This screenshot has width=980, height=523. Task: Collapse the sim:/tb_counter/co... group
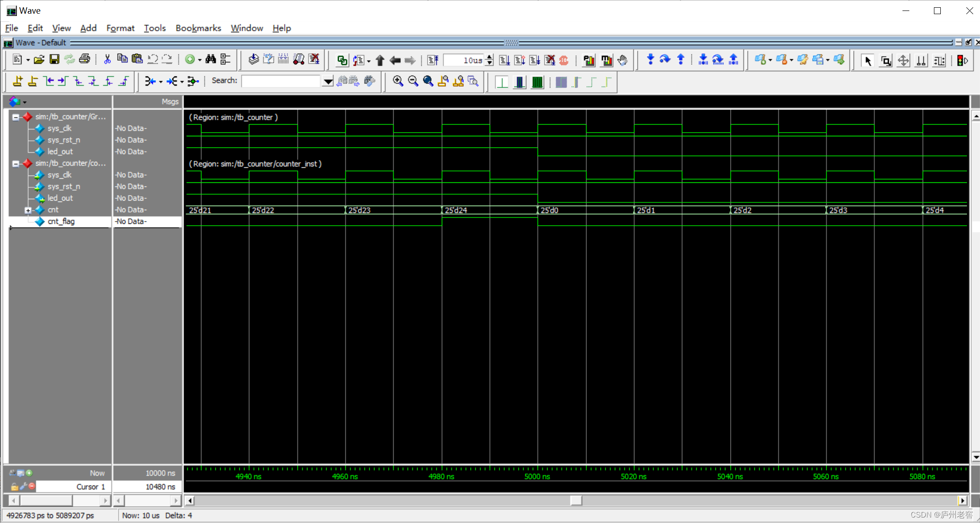(16, 163)
